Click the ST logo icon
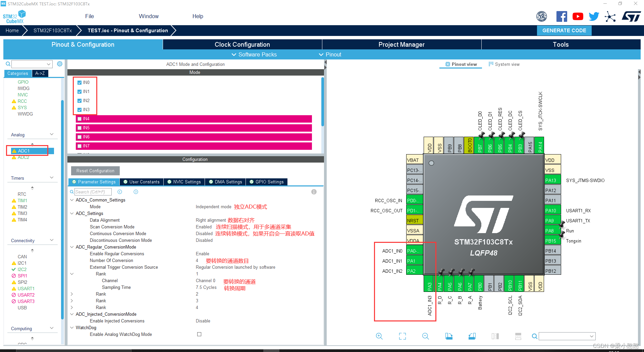Screen dimensions: 644x352 pos(631,16)
